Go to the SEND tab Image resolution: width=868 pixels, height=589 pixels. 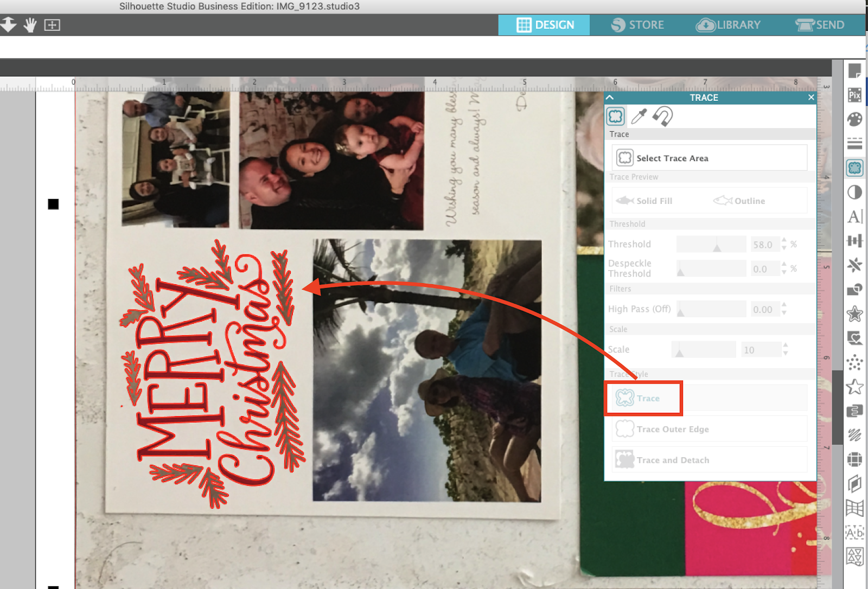820,25
